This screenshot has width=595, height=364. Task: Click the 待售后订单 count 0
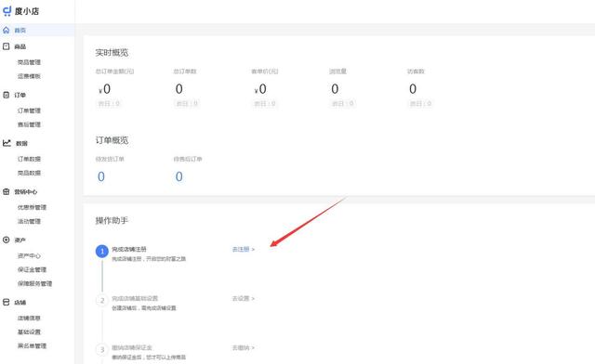point(178,176)
